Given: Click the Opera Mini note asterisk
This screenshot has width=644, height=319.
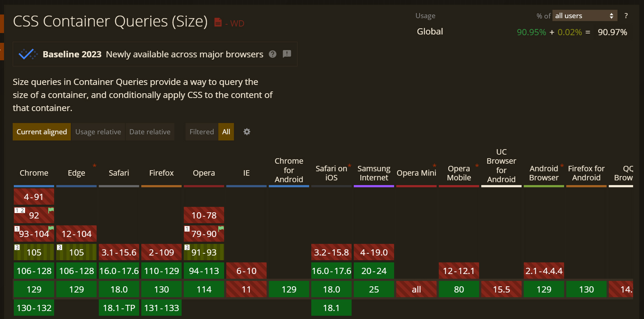Looking at the screenshot, I should 434,166.
